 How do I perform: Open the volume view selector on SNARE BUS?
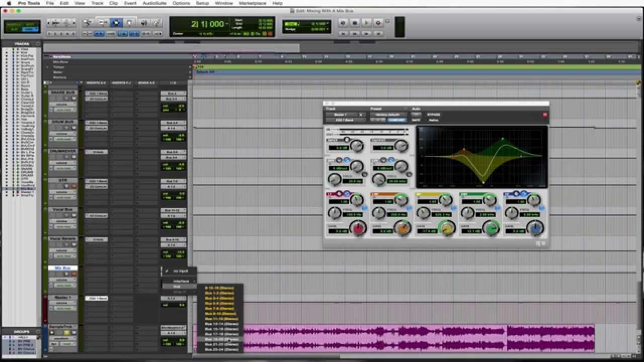click(x=62, y=104)
